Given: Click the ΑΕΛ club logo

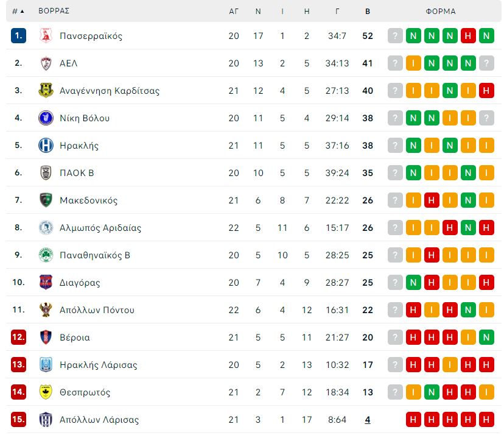Looking at the screenshot, I should 46,63.
